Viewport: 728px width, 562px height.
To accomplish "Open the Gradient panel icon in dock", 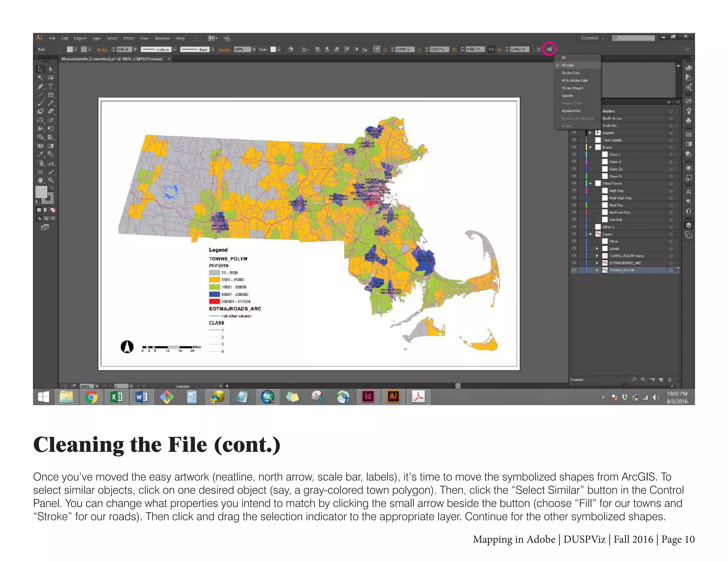I will click(x=689, y=144).
